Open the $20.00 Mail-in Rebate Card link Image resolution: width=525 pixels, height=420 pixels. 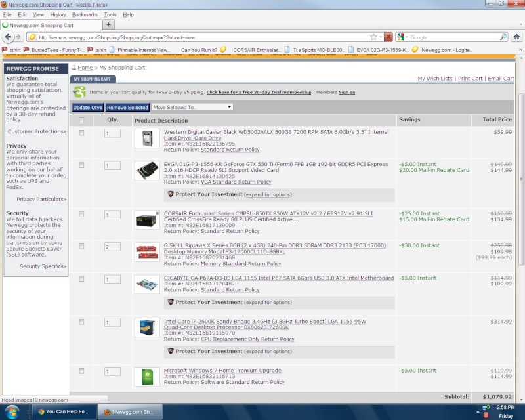(x=434, y=170)
